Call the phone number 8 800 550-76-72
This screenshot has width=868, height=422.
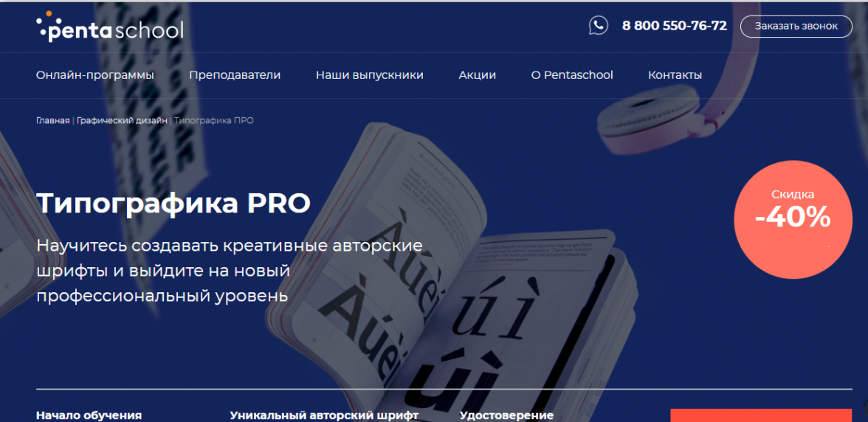675,25
